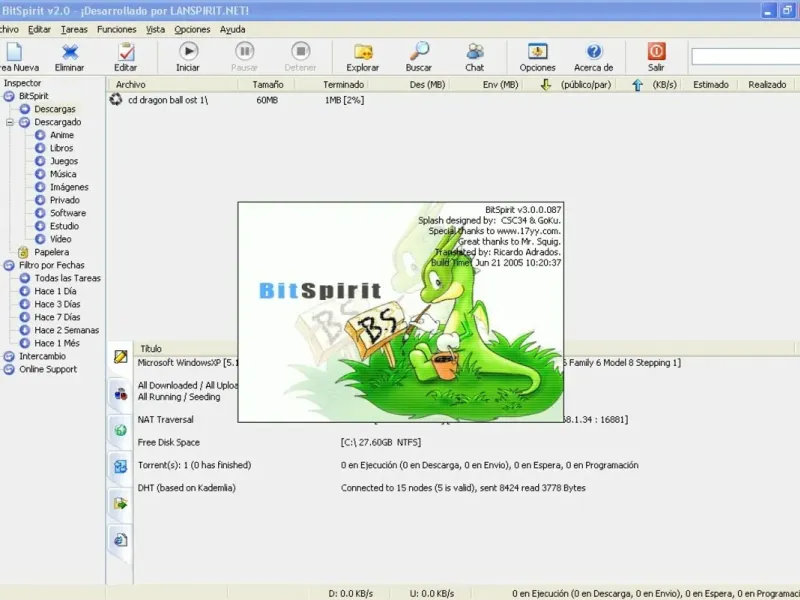Sort by the Archivo column header

(x=172, y=85)
